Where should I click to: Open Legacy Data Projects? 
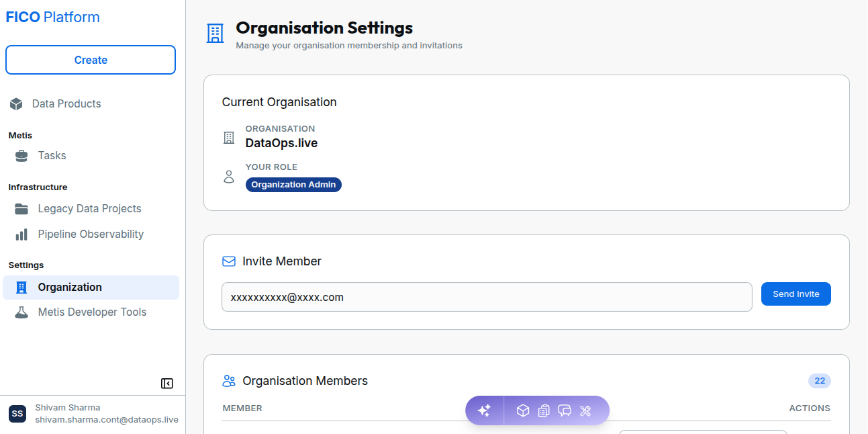pyautogui.click(x=91, y=209)
